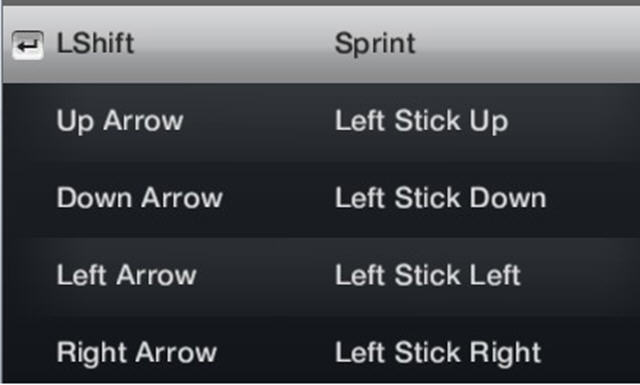Click the word Right in Left Stick Right

click(505, 353)
